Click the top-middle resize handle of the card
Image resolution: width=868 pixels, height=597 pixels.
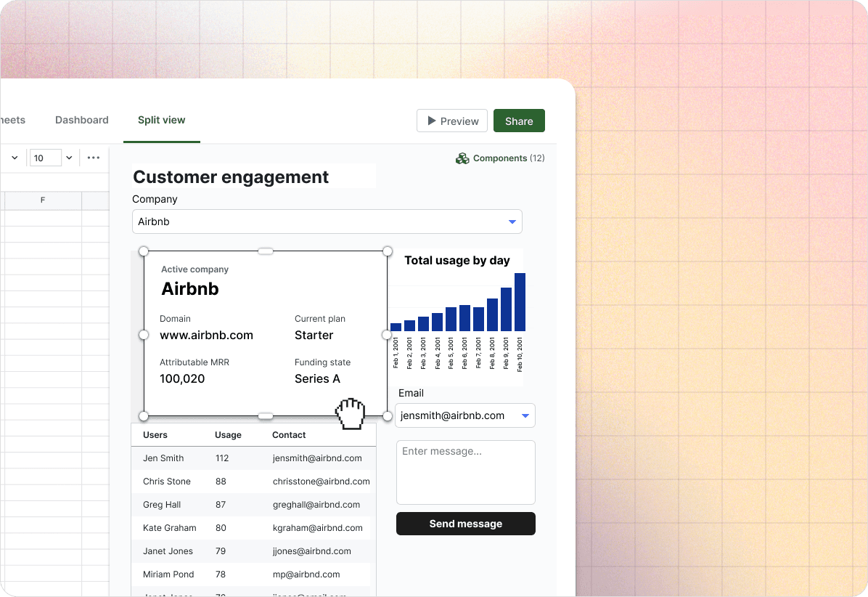point(266,251)
